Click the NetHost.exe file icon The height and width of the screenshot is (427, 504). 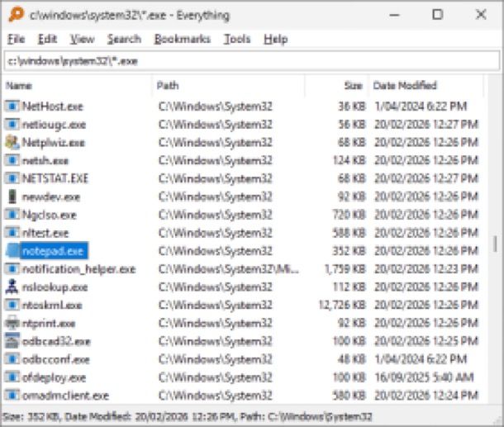pos(12,106)
